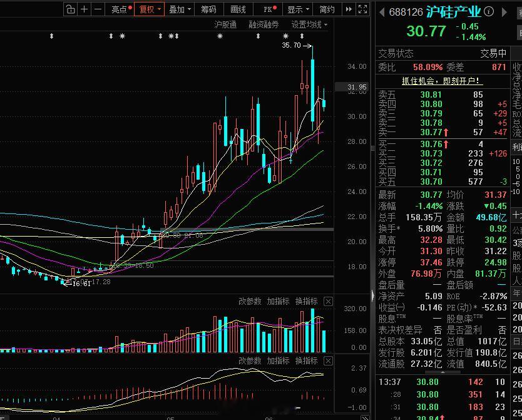Click the 交易状态 交易中 status row
Image resolution: width=522 pixels, height=420 pixels.
coord(442,53)
